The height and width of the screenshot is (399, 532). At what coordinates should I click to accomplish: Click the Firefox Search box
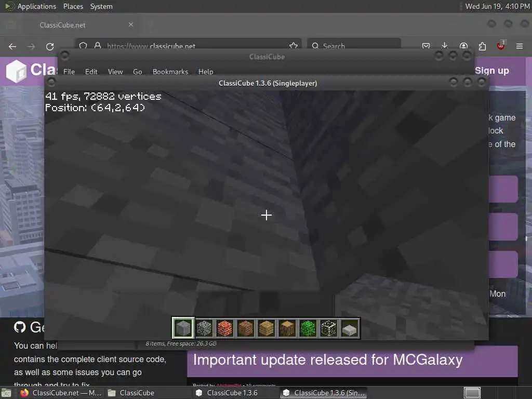point(354,46)
